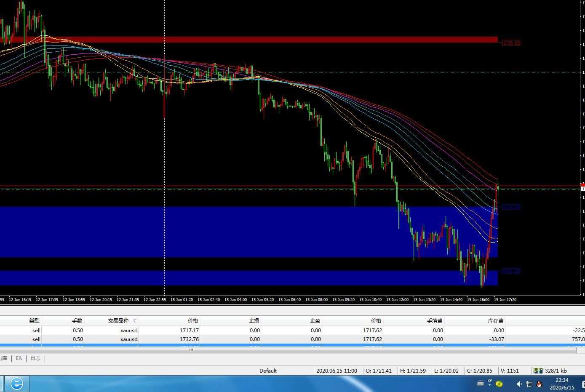Select the sell order opened at 1732.76
Viewport: 585px width, 392px height.
click(292, 339)
